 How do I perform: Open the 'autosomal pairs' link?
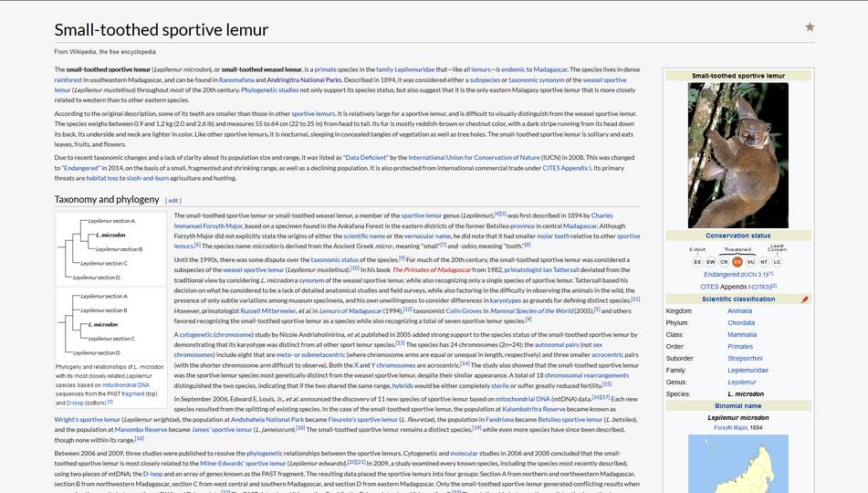pyautogui.click(x=557, y=344)
